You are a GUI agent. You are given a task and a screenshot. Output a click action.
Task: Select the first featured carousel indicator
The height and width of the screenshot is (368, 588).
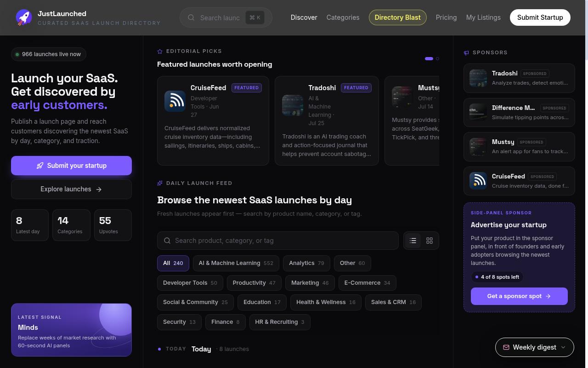[429, 59]
